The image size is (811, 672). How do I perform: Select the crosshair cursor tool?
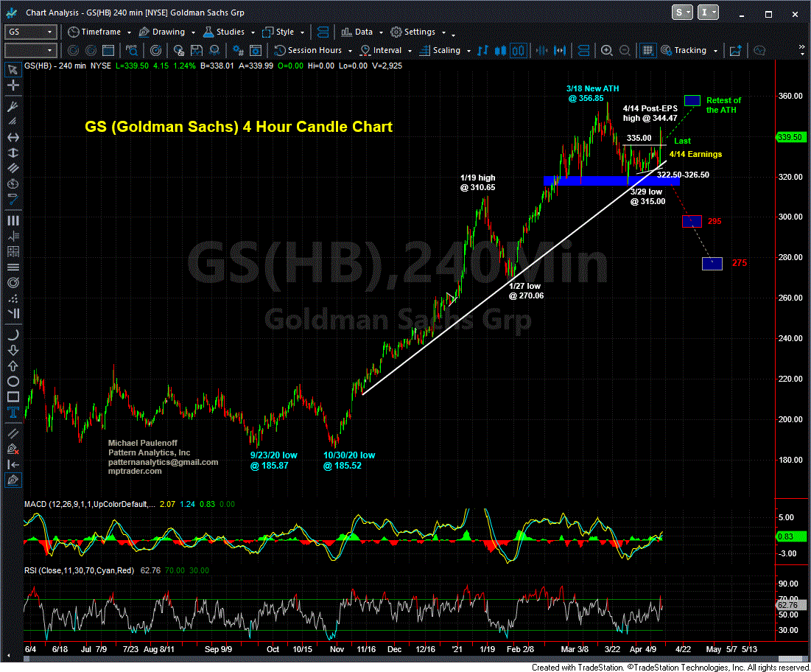(13, 86)
